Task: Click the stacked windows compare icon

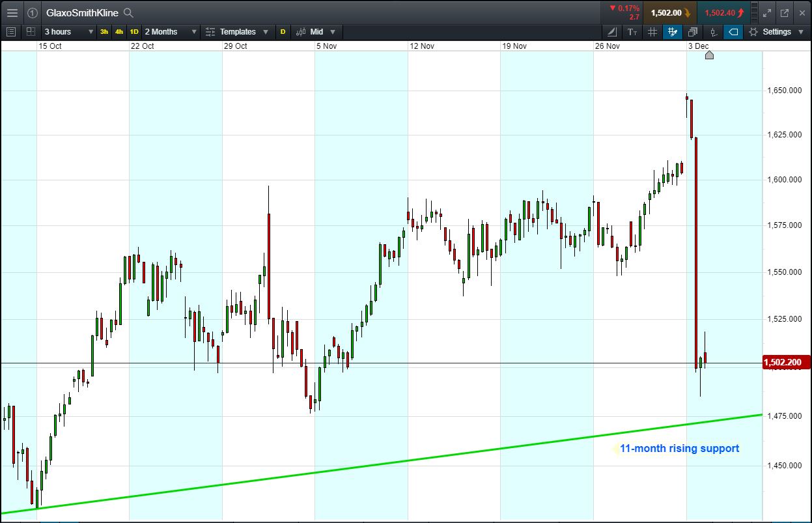Action: (693, 31)
